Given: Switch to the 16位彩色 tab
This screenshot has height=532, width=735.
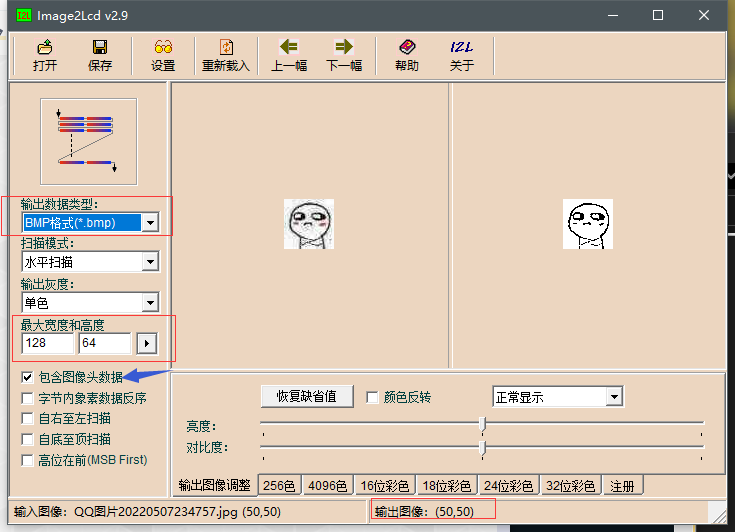Looking at the screenshot, I should click(385, 486).
